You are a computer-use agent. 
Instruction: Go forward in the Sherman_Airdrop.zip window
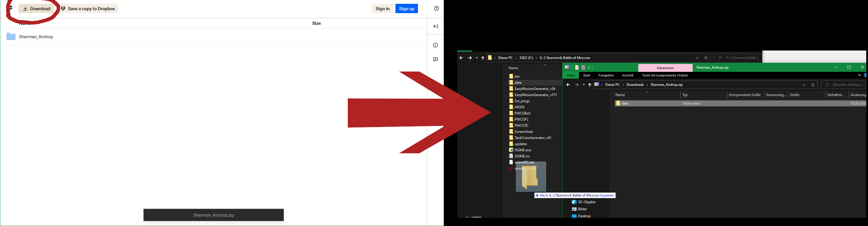click(x=577, y=85)
